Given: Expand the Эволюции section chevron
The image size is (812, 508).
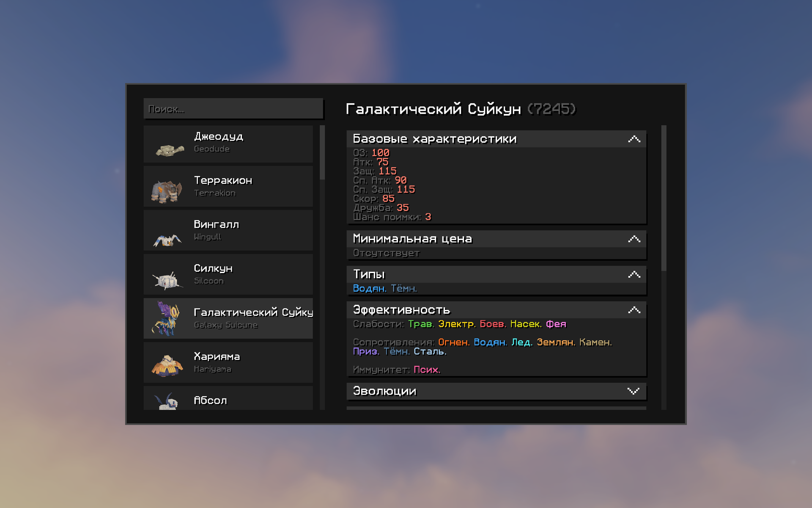Looking at the screenshot, I should (x=634, y=391).
